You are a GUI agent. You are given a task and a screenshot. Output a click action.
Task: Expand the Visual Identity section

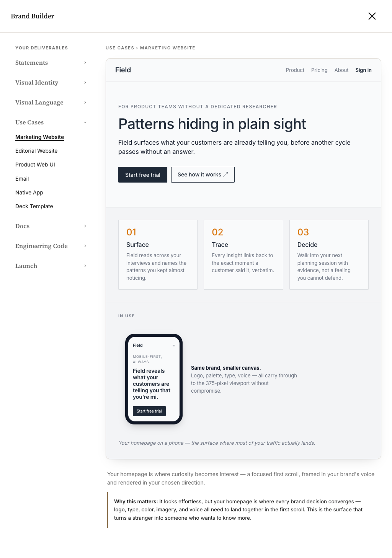click(x=51, y=83)
